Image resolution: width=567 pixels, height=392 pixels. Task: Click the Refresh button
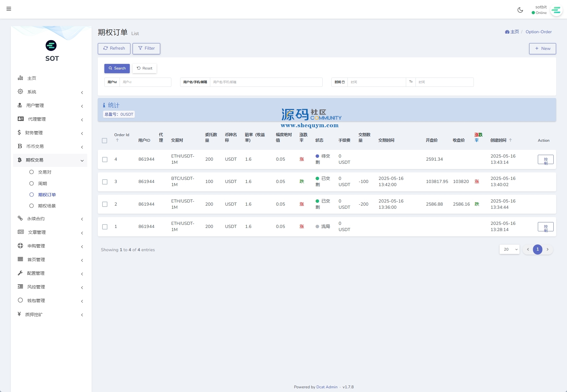tap(114, 48)
